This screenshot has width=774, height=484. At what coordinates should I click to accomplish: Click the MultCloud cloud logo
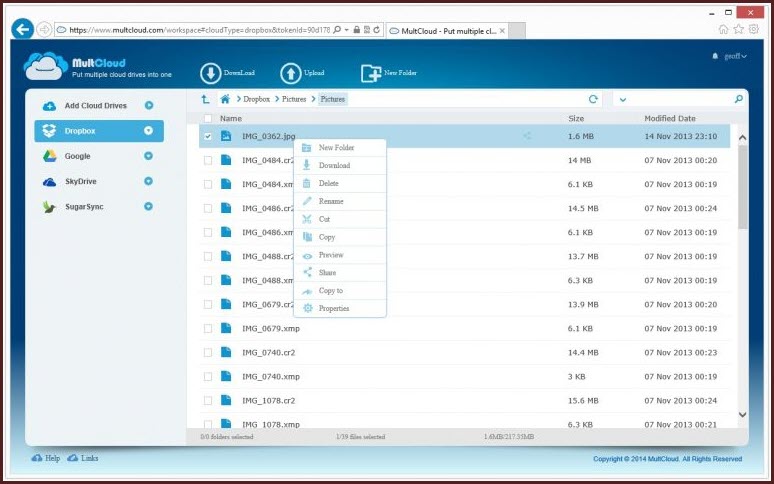pyautogui.click(x=45, y=66)
